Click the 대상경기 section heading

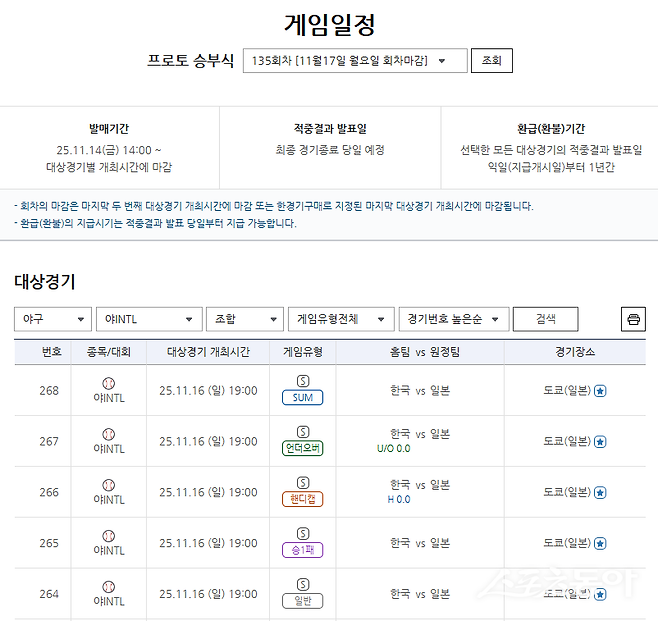(44, 282)
